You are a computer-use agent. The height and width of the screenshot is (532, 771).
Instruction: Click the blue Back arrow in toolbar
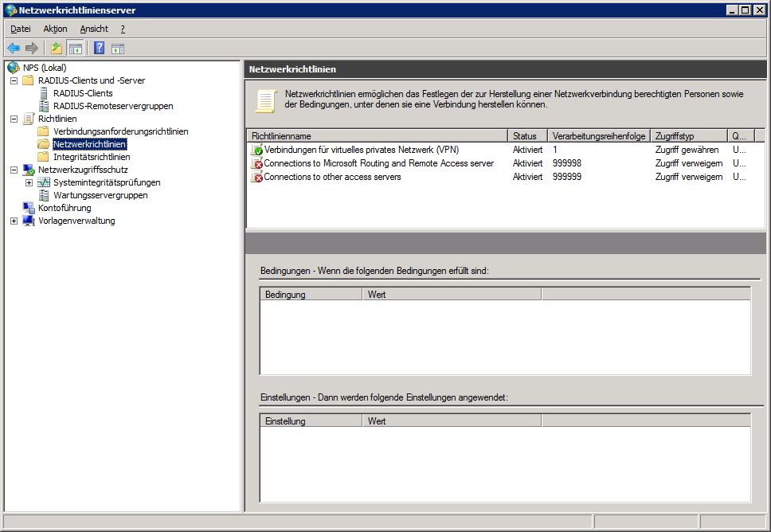(x=14, y=48)
